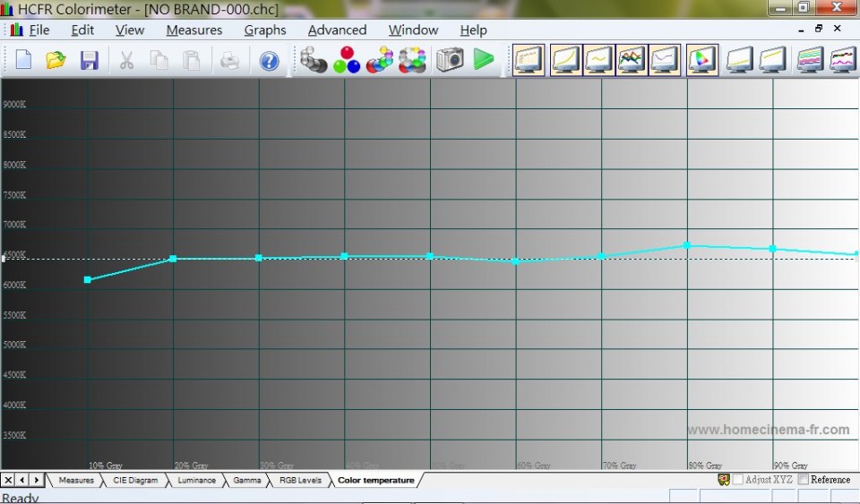This screenshot has width=860, height=504.
Task: Toggle the CIE diagram monitor icon
Action: (702, 60)
